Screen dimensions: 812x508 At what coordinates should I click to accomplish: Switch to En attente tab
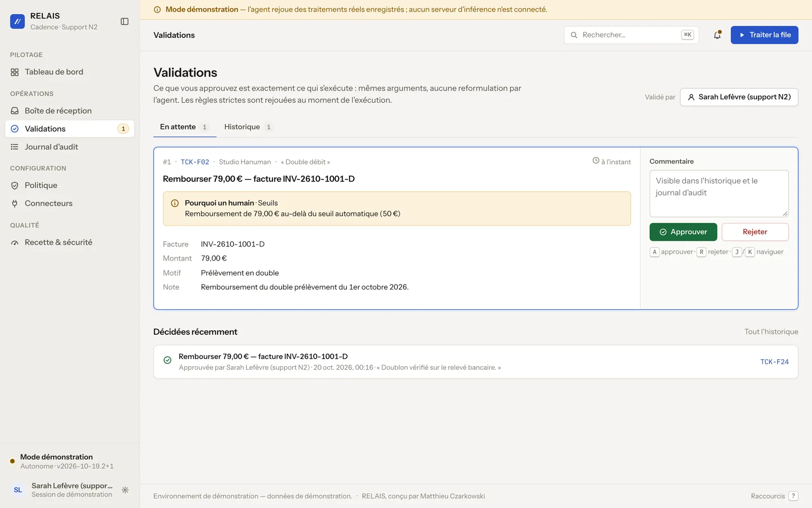tap(185, 127)
